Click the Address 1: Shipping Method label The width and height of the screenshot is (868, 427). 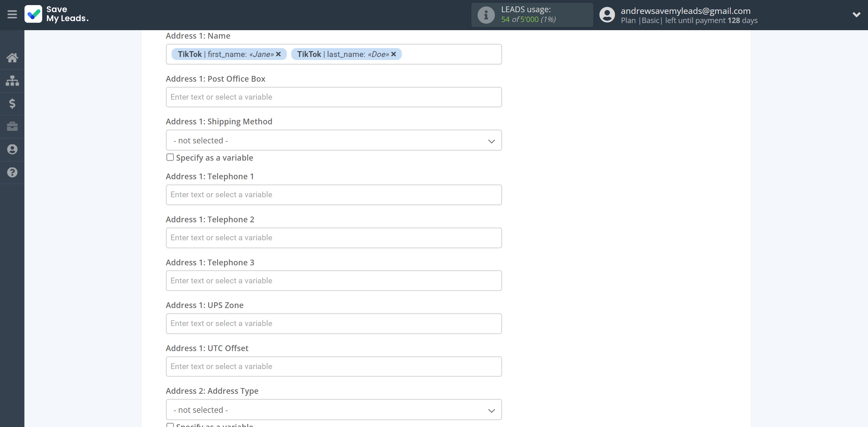[x=219, y=122]
